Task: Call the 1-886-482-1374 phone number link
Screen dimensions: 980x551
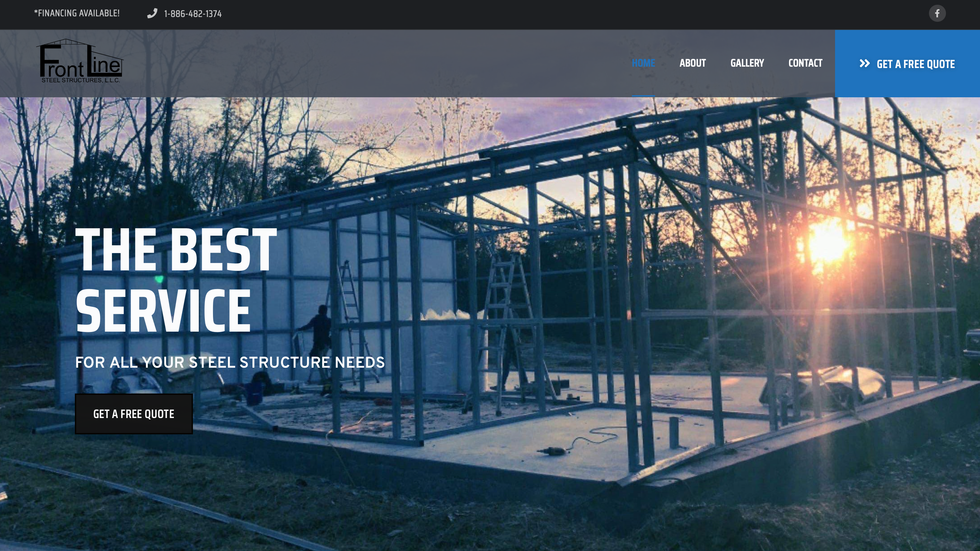Action: (193, 14)
